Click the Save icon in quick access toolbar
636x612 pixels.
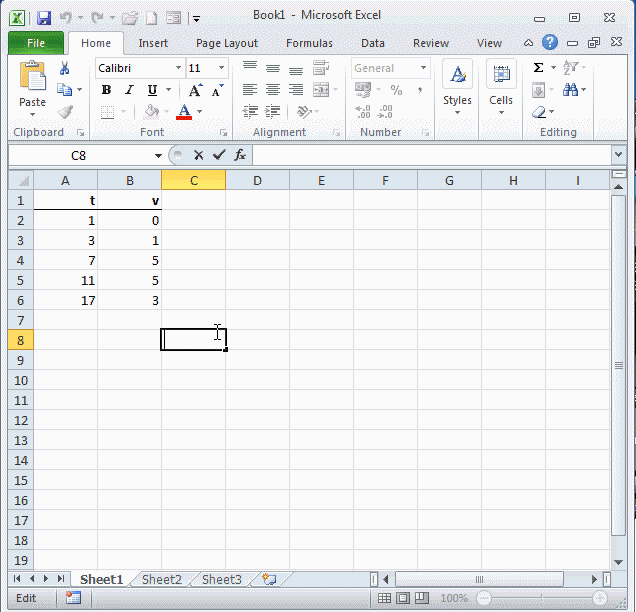pyautogui.click(x=43, y=18)
